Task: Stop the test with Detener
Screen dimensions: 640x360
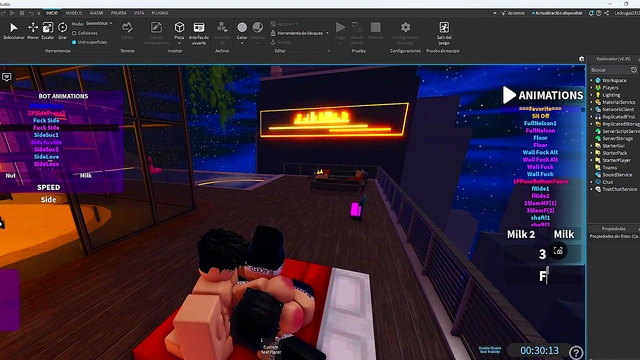Action: 376,27
